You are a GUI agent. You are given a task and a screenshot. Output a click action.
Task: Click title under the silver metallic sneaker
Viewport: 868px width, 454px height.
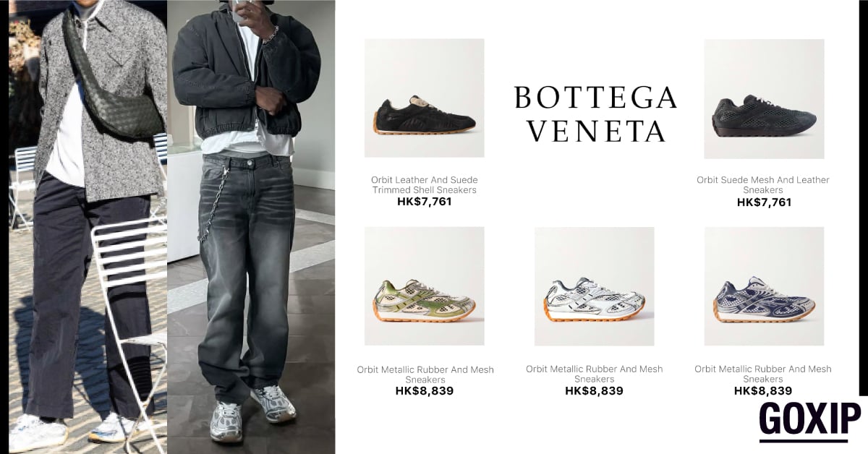point(594,374)
